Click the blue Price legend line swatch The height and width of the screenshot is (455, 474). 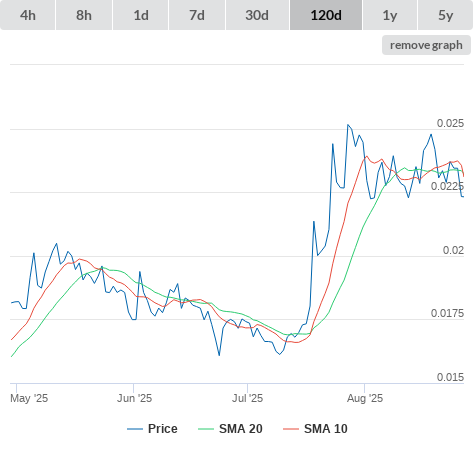pos(135,429)
